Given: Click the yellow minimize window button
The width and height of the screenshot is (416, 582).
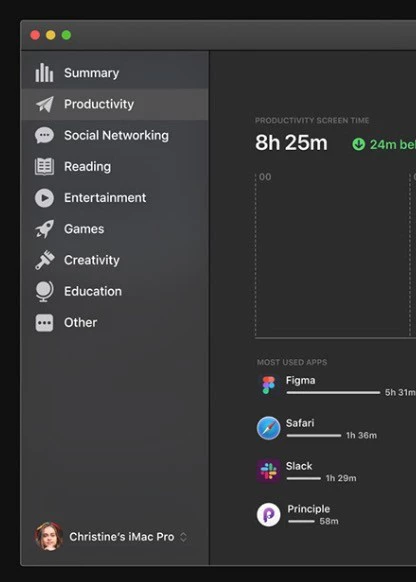Looking at the screenshot, I should (51, 35).
